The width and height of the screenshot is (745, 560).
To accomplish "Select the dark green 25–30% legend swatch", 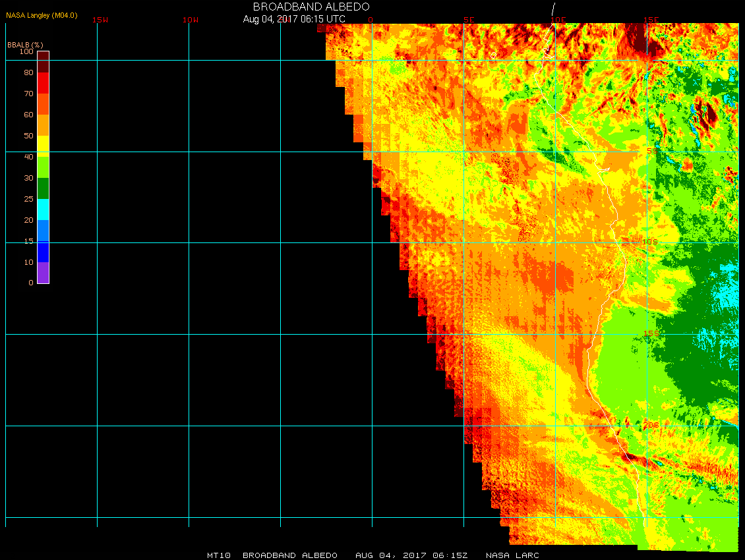I will click(43, 188).
